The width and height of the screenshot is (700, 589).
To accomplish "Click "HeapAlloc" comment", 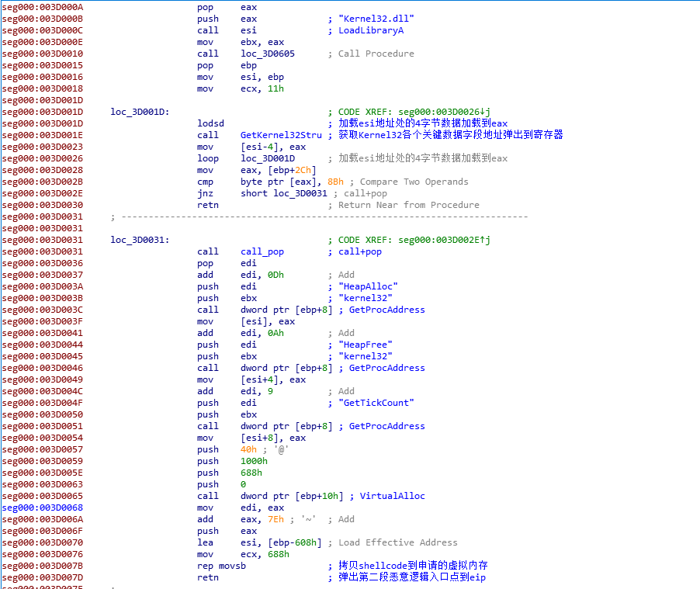I will 368,286.
